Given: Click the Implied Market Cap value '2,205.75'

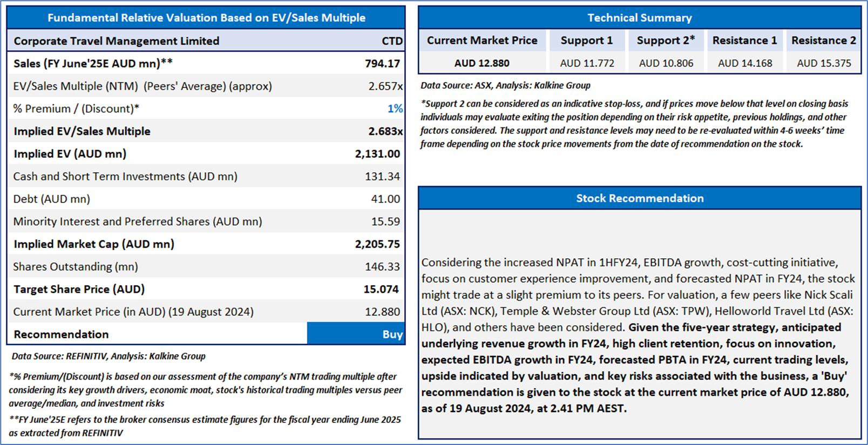Looking at the screenshot, I should click(377, 244).
